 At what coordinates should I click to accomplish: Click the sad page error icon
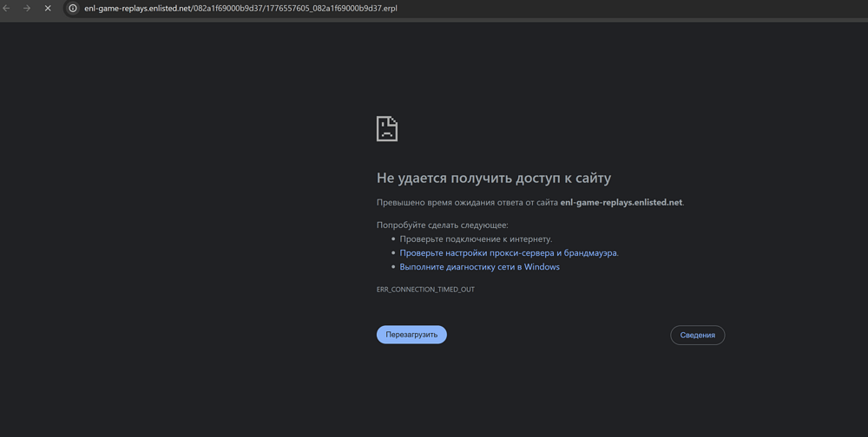pos(387,128)
